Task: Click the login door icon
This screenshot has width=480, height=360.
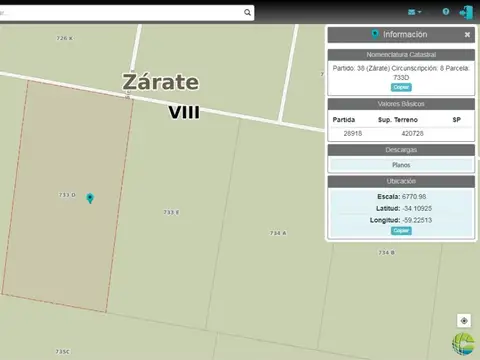Action: pyautogui.click(x=466, y=13)
